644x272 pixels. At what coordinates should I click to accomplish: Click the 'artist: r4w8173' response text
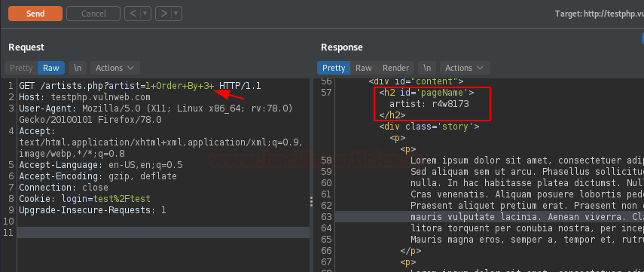tap(429, 104)
